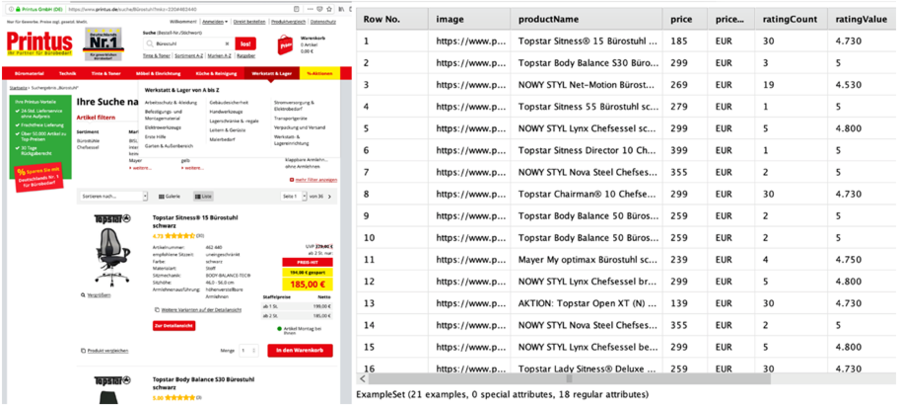900x411 pixels.
Task: Open the Produktvergleich link
Action: [x=288, y=21]
